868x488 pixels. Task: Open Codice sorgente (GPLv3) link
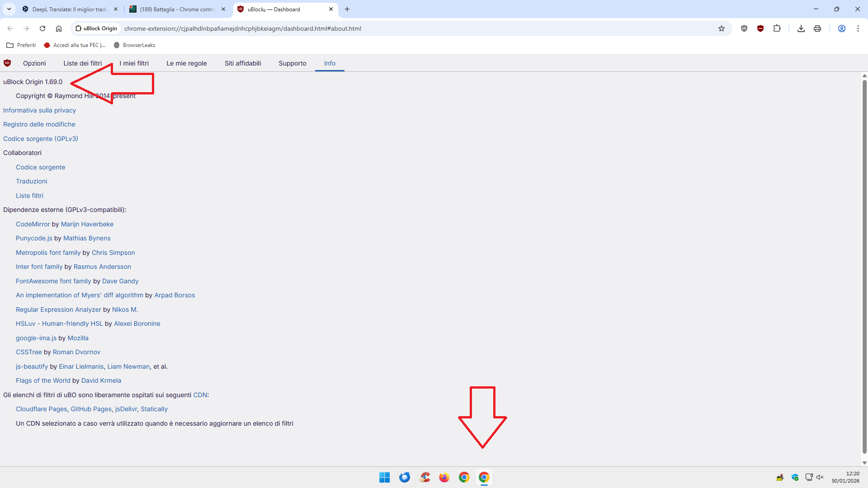coord(41,139)
